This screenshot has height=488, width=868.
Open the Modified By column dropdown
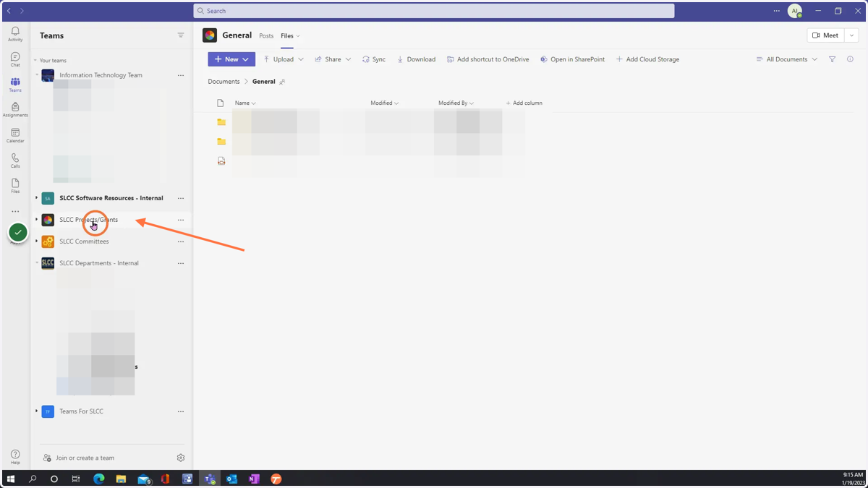point(456,103)
